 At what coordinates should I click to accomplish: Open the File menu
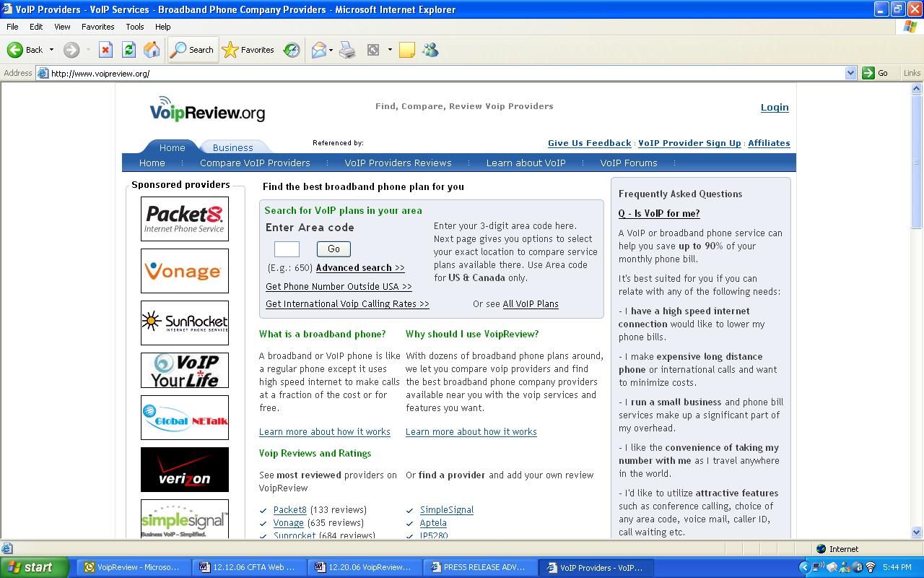coord(12,27)
